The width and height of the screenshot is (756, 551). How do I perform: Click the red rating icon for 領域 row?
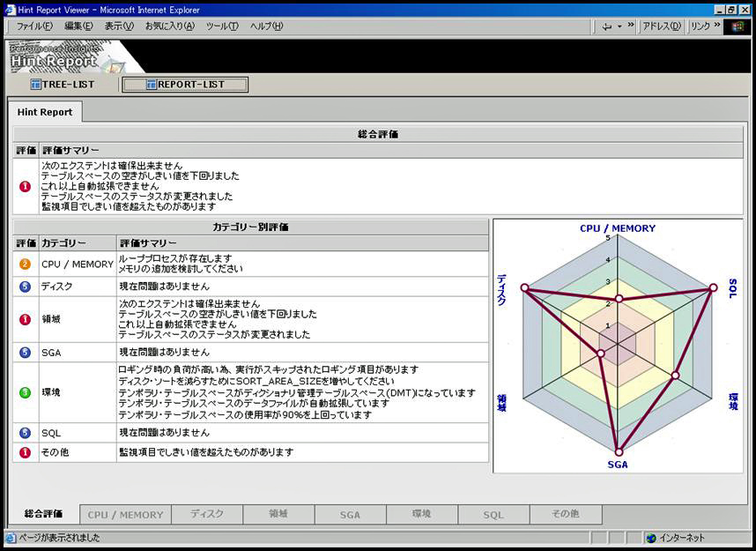26,319
